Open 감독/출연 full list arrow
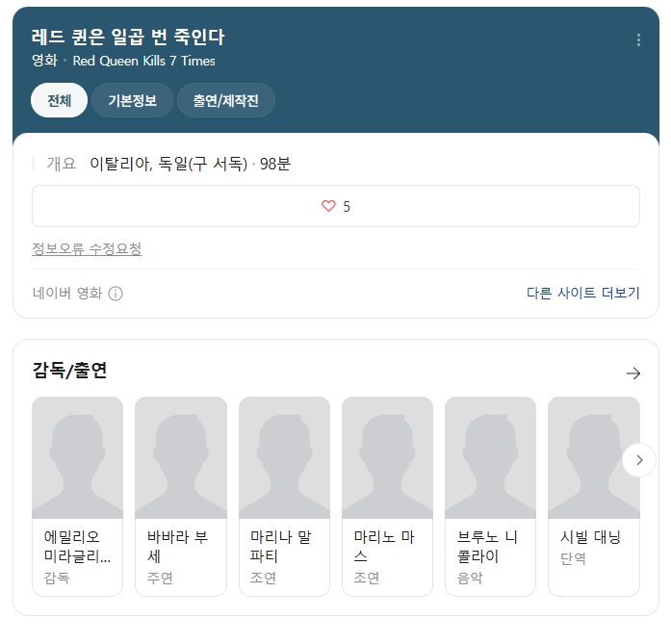 click(632, 374)
